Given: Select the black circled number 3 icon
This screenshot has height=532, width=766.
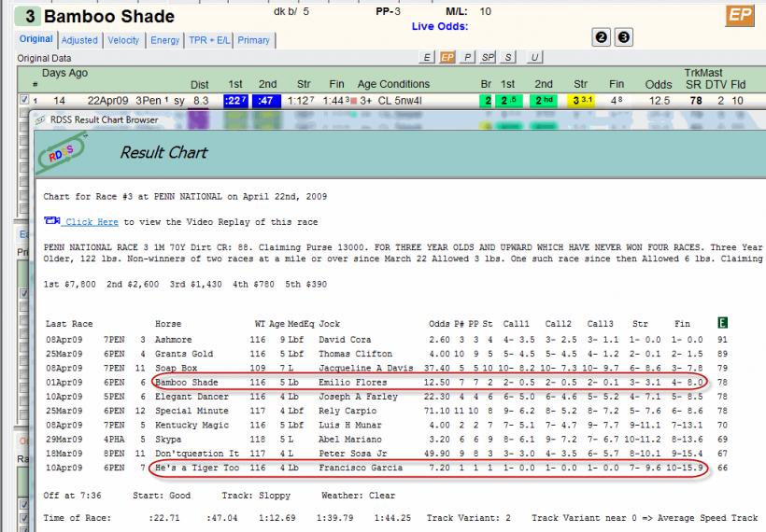Looking at the screenshot, I should point(623,37).
